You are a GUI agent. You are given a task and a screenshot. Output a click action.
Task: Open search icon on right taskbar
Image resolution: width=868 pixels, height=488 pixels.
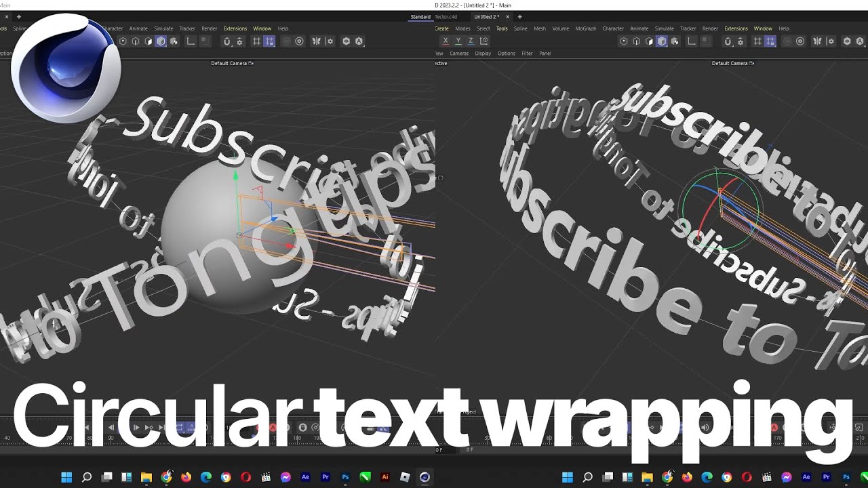588,477
